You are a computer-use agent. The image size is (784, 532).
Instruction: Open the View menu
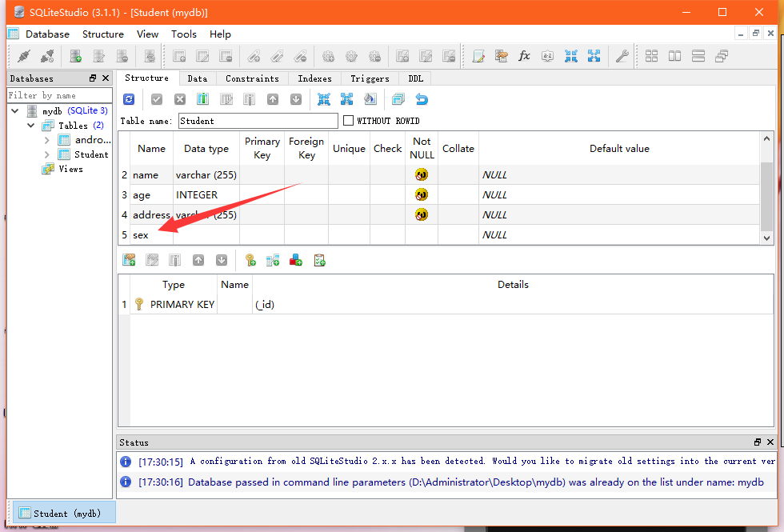(147, 34)
